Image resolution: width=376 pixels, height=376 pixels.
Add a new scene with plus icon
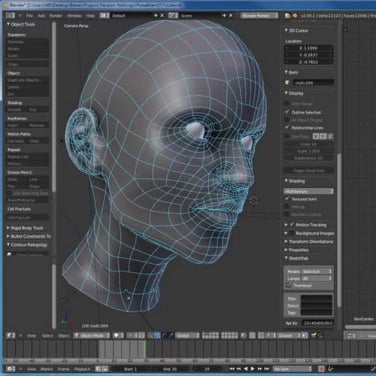pos(224,15)
